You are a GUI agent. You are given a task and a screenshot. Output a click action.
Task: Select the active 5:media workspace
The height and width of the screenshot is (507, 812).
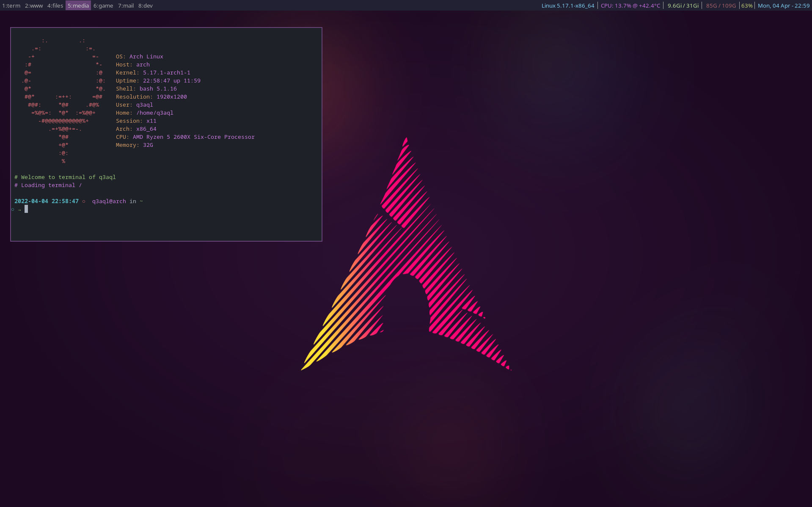click(78, 6)
